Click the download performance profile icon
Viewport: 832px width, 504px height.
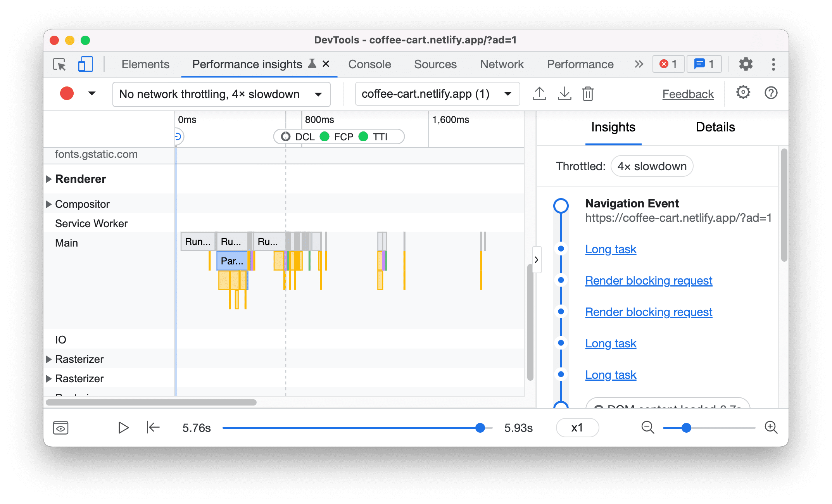pyautogui.click(x=564, y=94)
